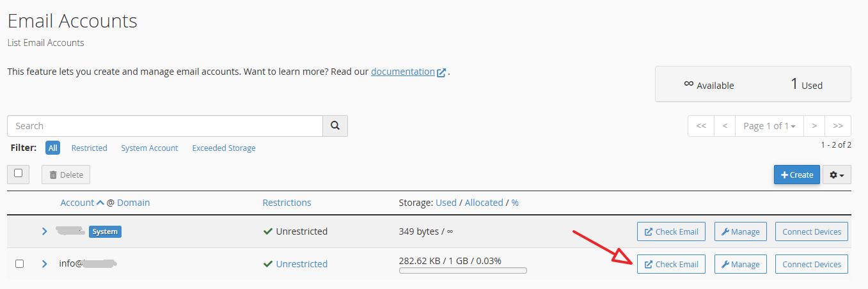Click the first page double-arrow button
Screen dimensions: 868x289
(701, 126)
